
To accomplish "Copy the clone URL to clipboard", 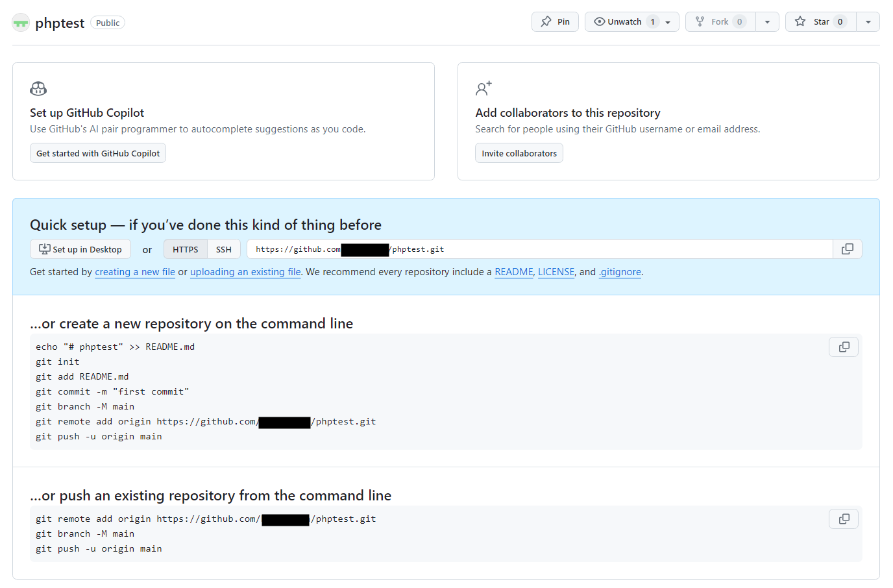I will 848,249.
